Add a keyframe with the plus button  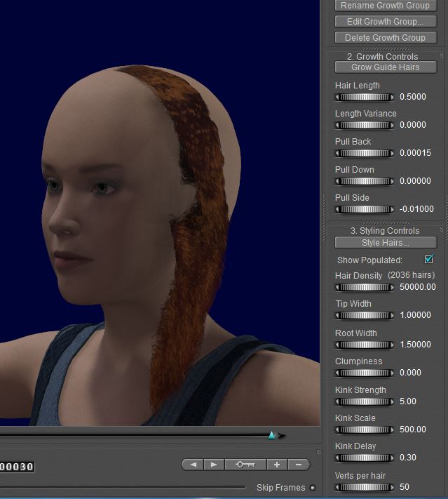tap(277, 465)
